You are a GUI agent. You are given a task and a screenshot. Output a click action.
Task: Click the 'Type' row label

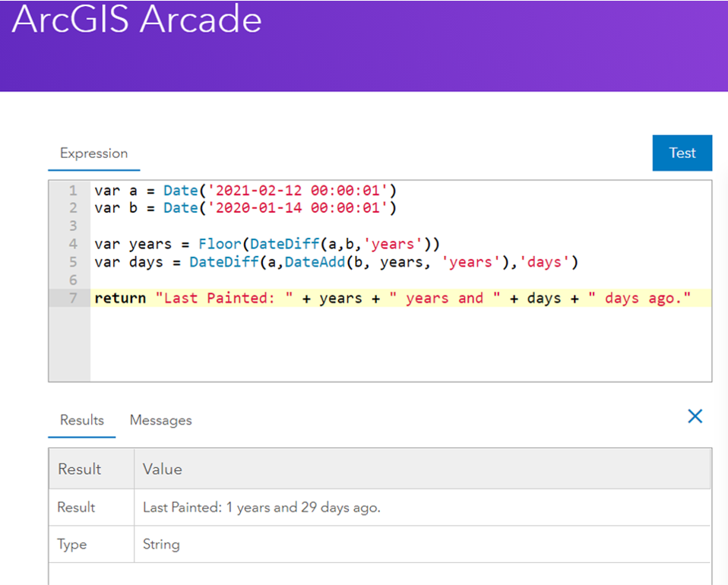pyautogui.click(x=72, y=544)
